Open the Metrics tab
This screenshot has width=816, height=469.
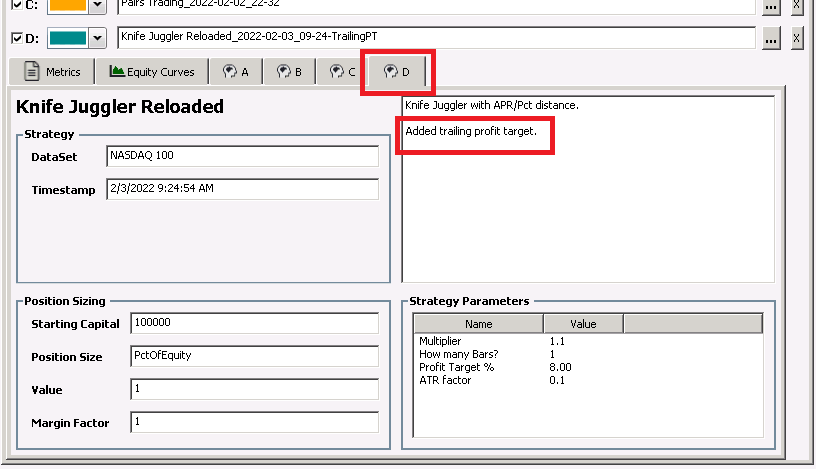pos(53,72)
